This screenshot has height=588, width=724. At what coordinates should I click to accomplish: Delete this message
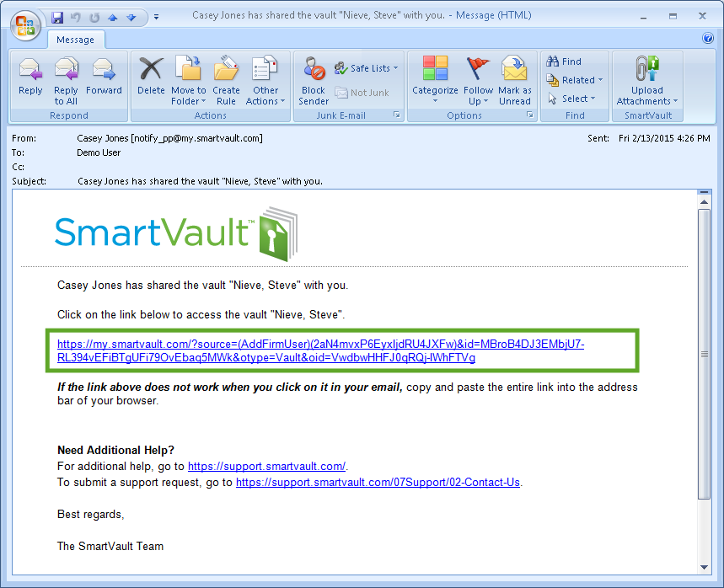pos(151,78)
